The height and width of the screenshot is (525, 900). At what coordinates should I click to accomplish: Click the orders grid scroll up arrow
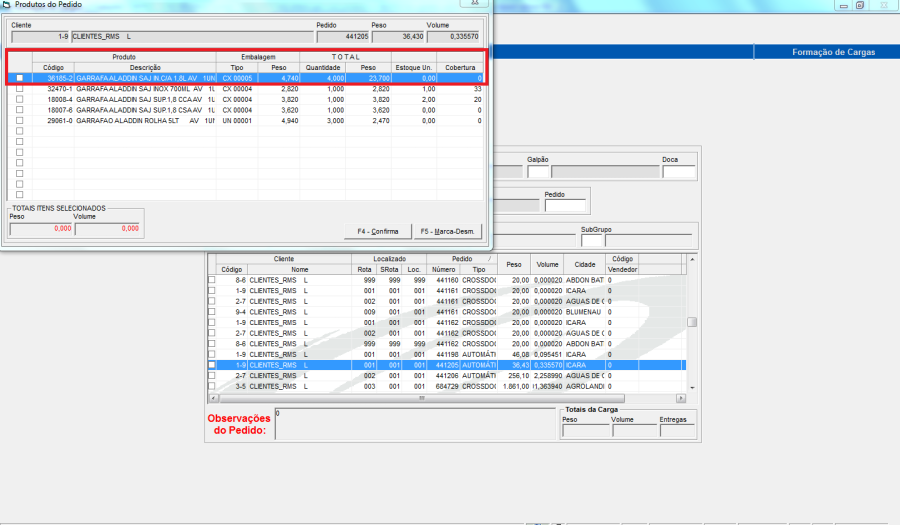[x=692, y=259]
